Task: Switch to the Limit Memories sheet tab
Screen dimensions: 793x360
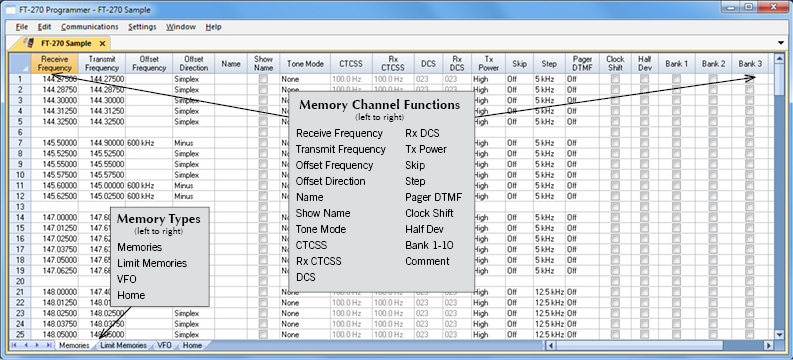Action: tap(123, 345)
